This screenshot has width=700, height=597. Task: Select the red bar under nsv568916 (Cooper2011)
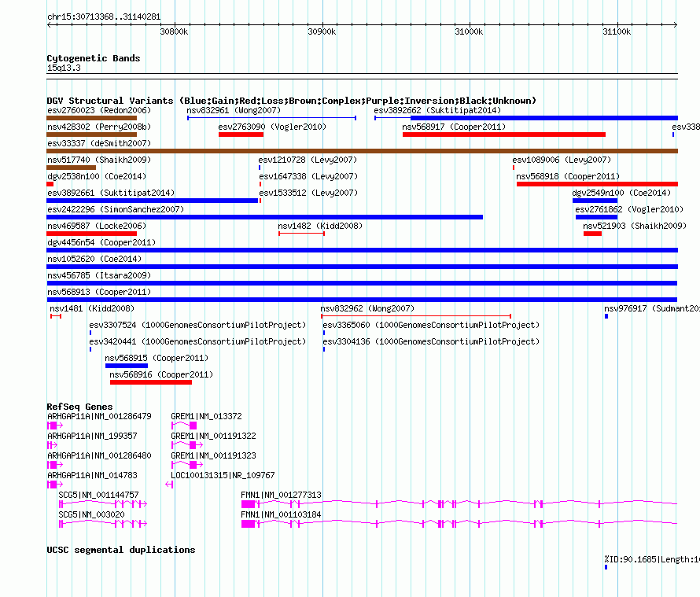tap(151, 382)
